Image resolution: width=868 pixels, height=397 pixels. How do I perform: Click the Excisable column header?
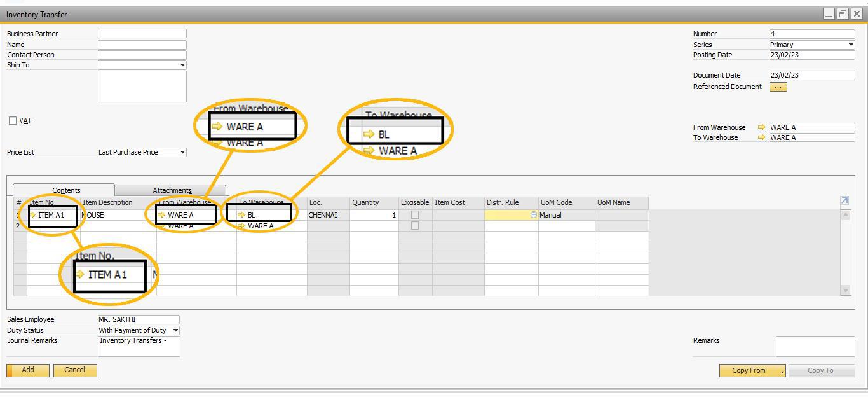(x=415, y=203)
